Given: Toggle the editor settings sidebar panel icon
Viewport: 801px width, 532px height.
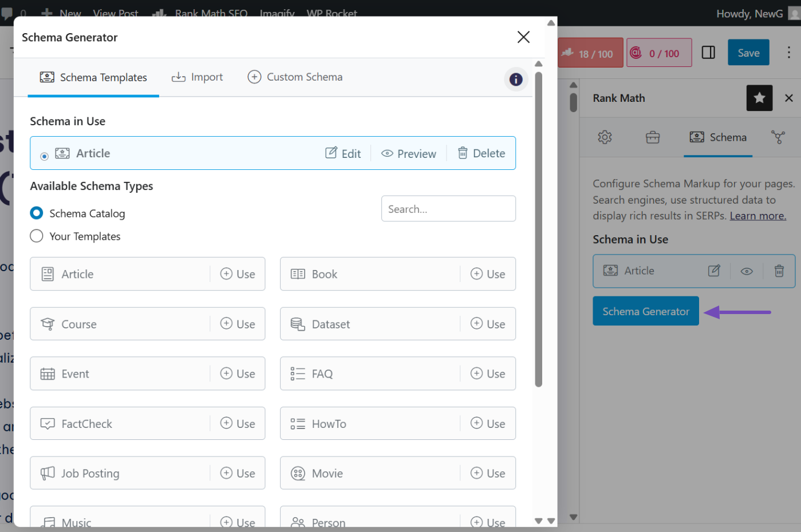Looking at the screenshot, I should coord(708,53).
